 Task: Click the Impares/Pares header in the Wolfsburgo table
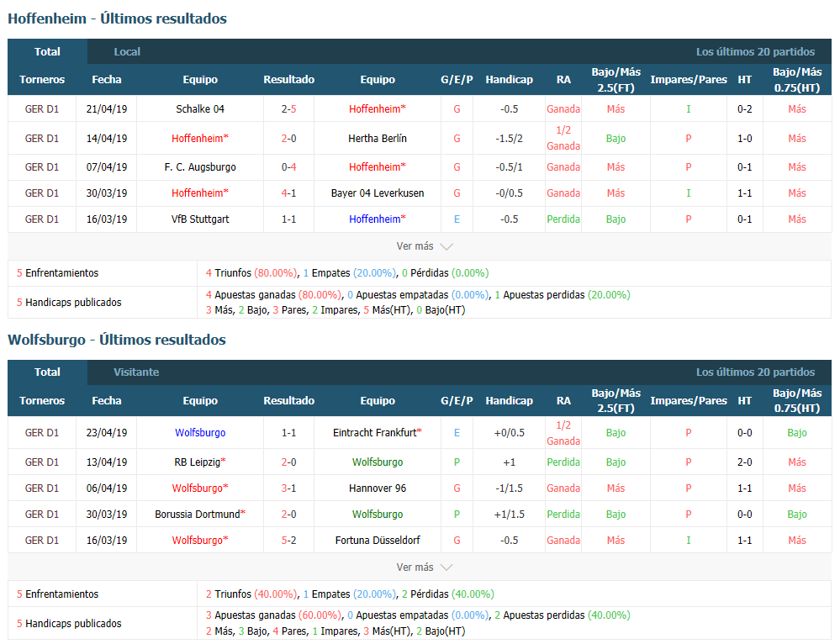[x=689, y=401]
